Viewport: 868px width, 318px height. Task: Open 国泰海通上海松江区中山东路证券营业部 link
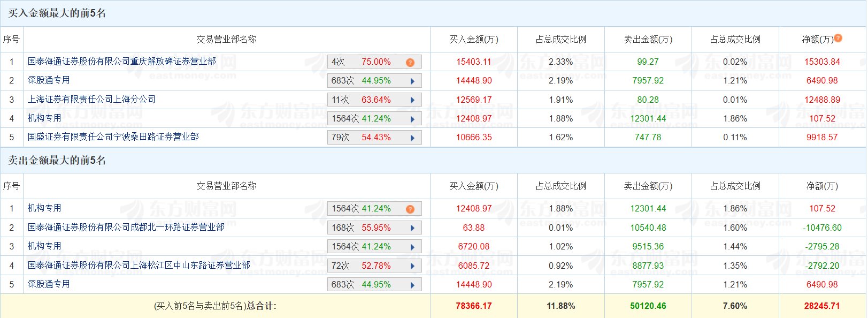click(x=139, y=266)
